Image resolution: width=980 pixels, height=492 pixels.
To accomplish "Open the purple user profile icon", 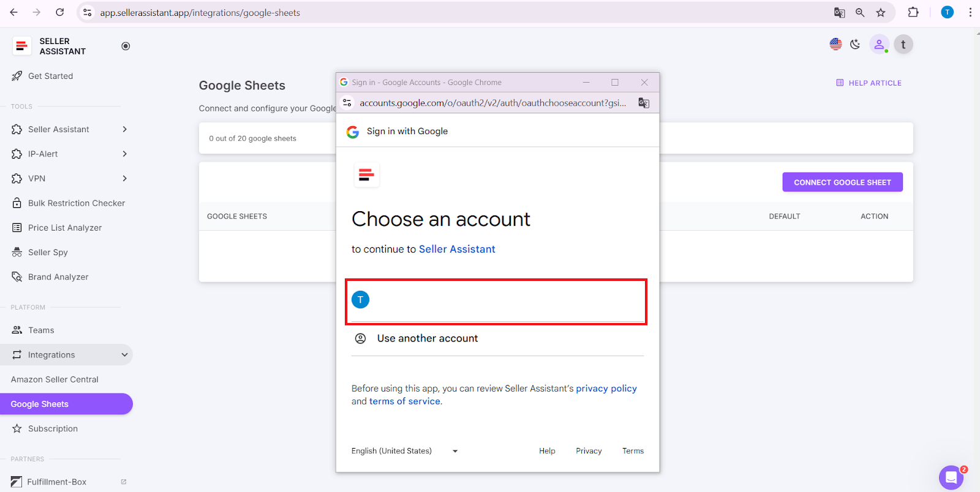I will [879, 44].
